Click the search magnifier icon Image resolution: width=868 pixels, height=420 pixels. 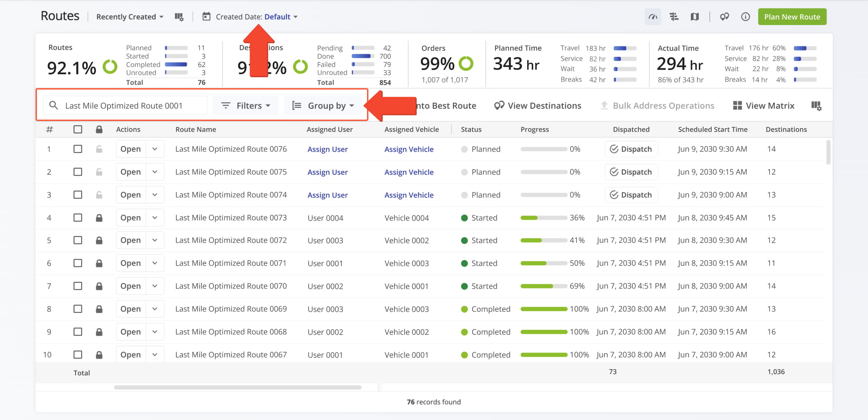53,105
